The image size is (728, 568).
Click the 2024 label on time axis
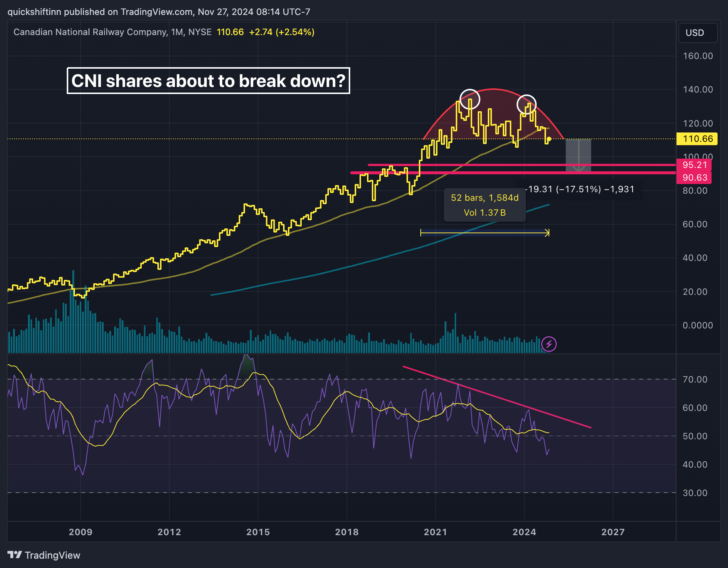524,532
